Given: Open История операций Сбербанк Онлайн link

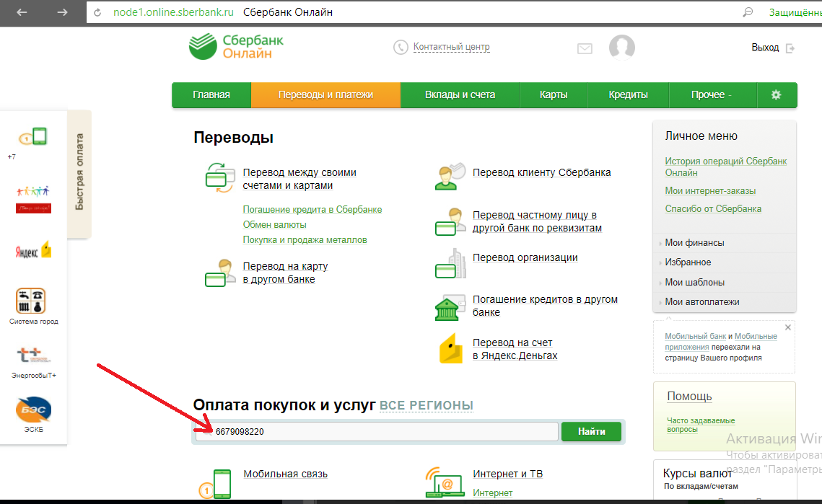Looking at the screenshot, I should [x=725, y=167].
